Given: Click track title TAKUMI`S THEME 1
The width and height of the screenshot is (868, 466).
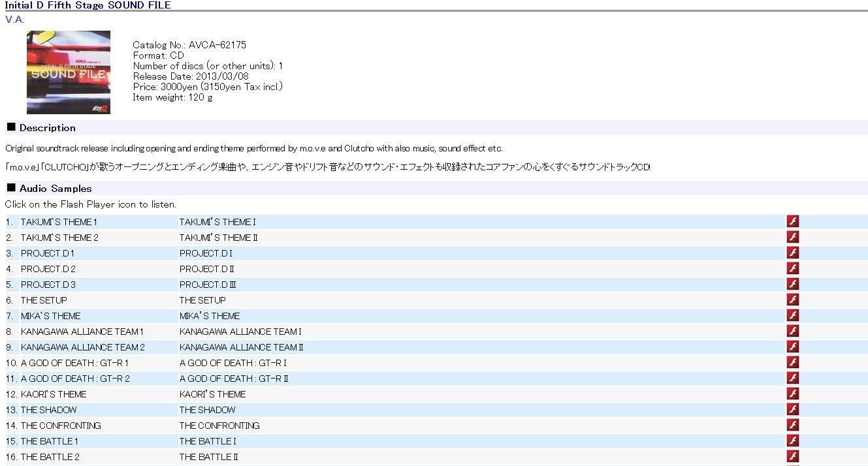Looking at the screenshot, I should (59, 222).
